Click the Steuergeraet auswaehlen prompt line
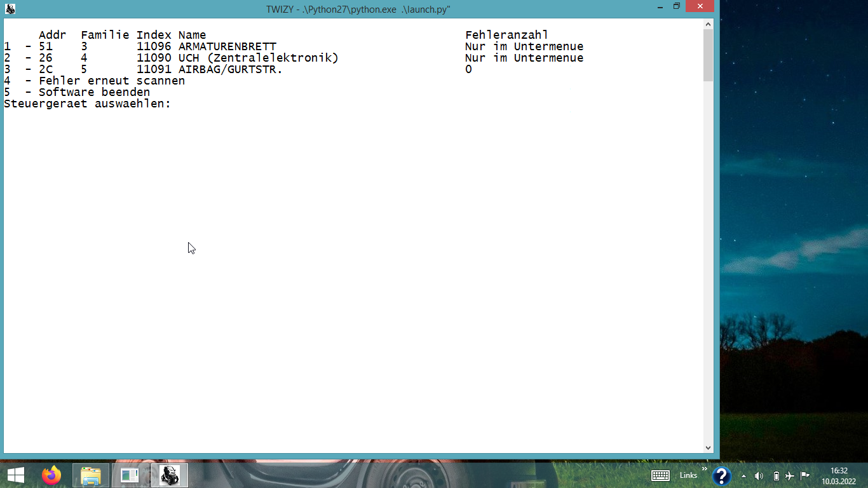Screen dimensions: 868x488 pyautogui.click(x=88, y=104)
